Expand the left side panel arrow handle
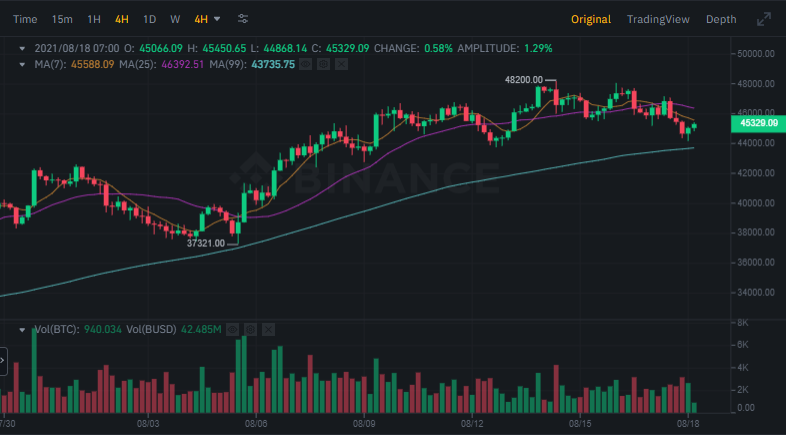 3,360
